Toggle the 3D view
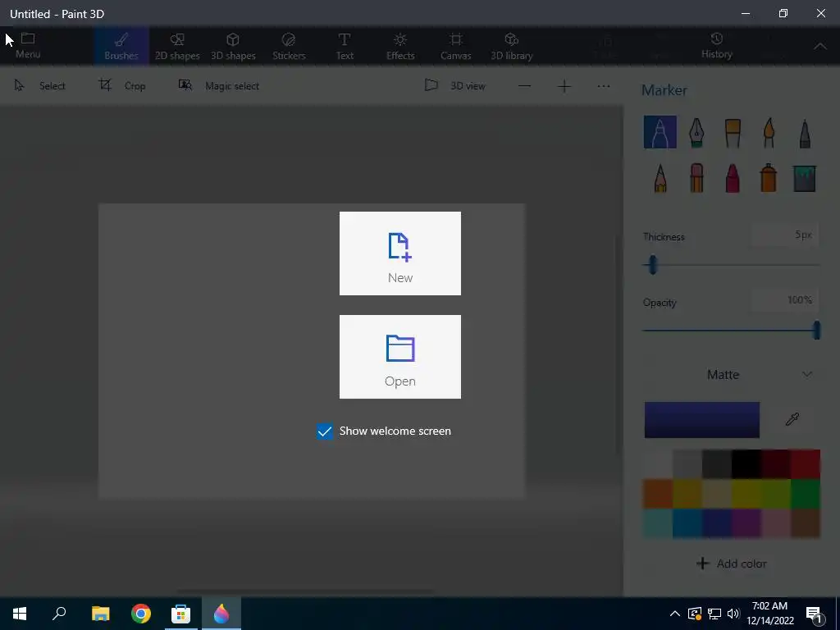This screenshot has height=630, width=840. click(x=455, y=85)
